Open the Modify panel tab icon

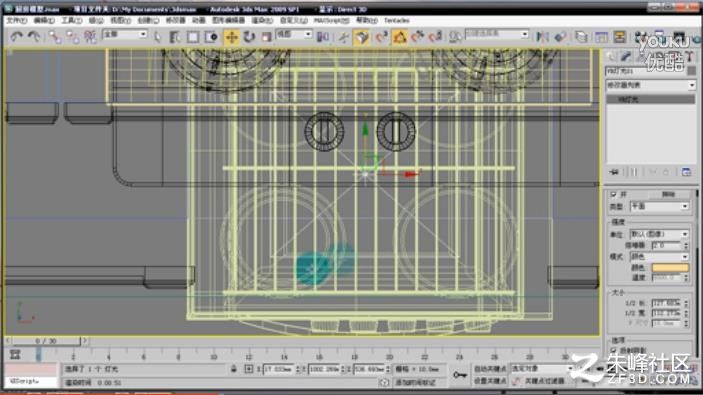tap(626, 56)
